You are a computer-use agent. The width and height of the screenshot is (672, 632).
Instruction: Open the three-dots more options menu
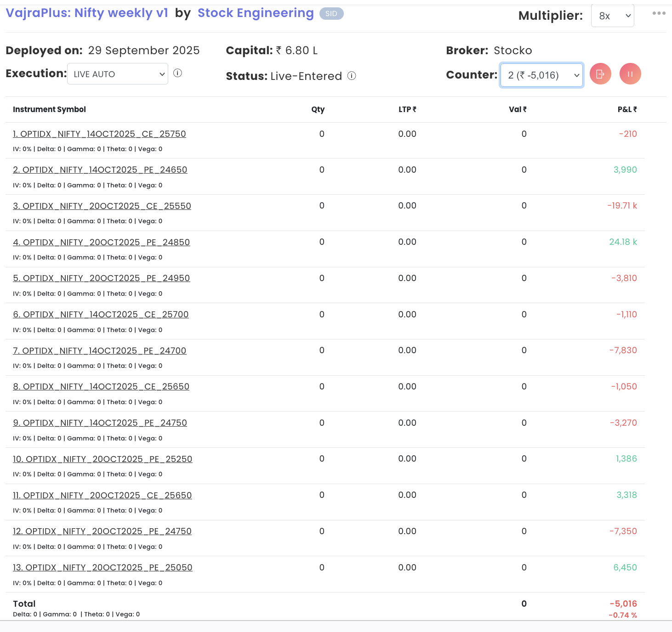[x=659, y=13]
